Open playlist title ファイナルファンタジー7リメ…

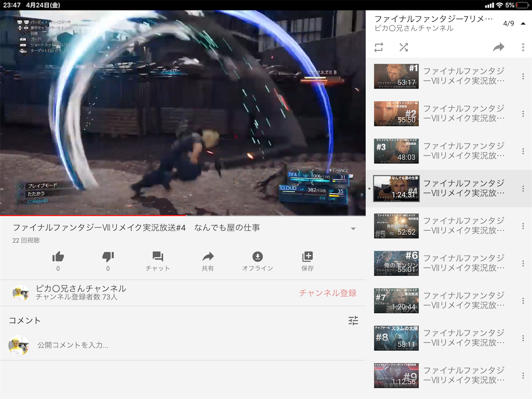(x=433, y=19)
